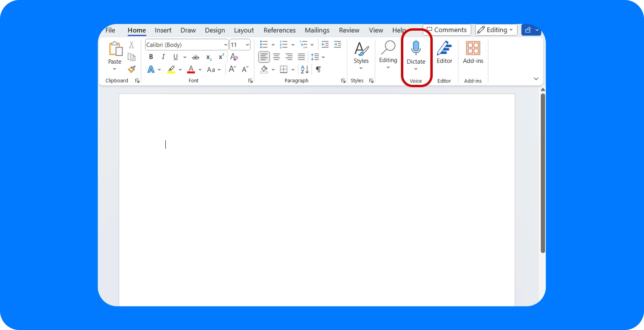Clear all formatting icon

click(234, 57)
